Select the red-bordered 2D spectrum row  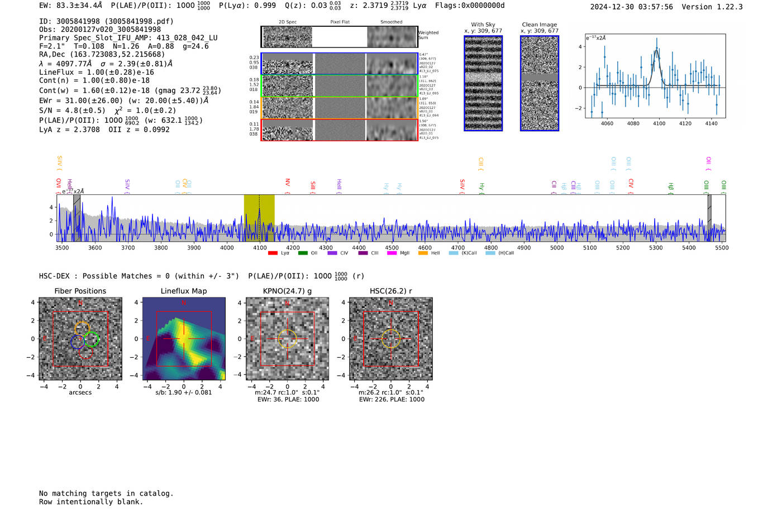tap(340, 130)
